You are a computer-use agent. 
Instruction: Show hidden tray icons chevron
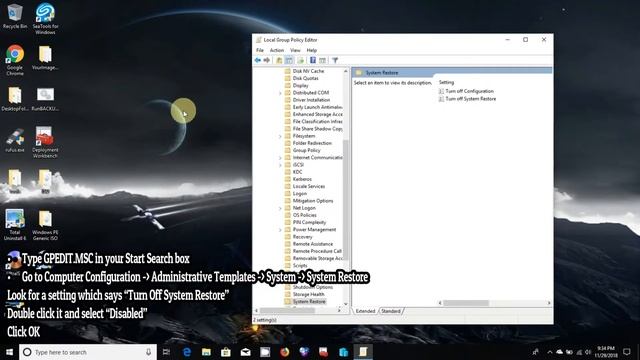[550, 352]
